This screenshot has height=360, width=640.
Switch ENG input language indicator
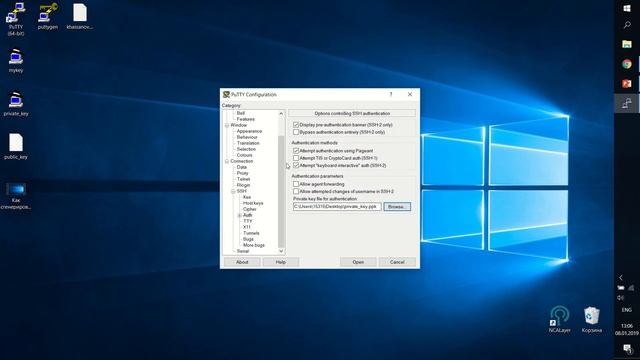(627, 310)
